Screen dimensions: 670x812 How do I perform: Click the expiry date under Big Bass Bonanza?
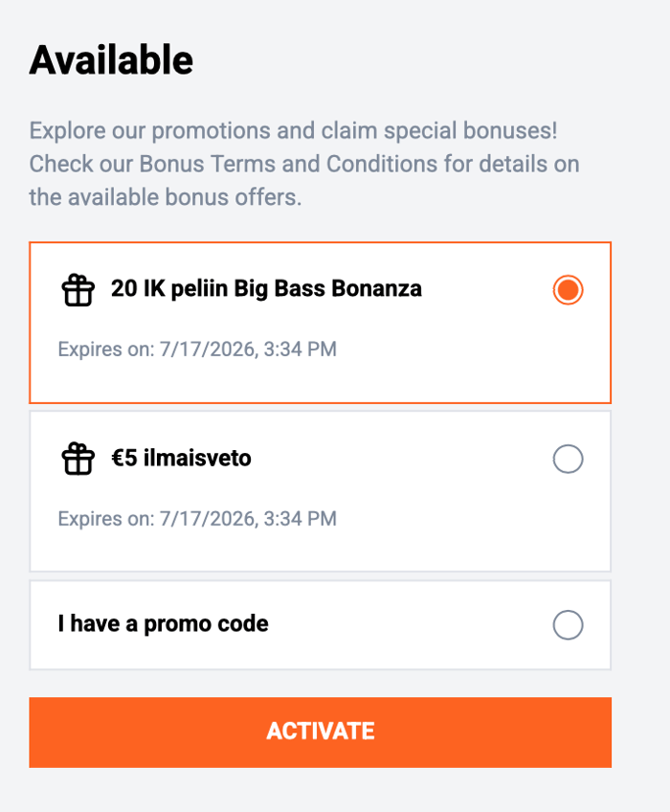197,350
